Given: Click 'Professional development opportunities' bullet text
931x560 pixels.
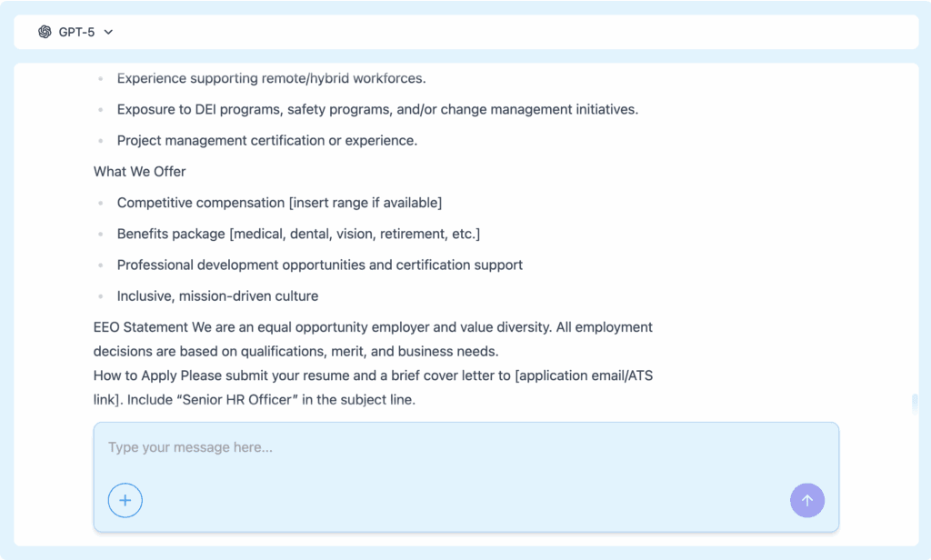Looking at the screenshot, I should click(320, 265).
